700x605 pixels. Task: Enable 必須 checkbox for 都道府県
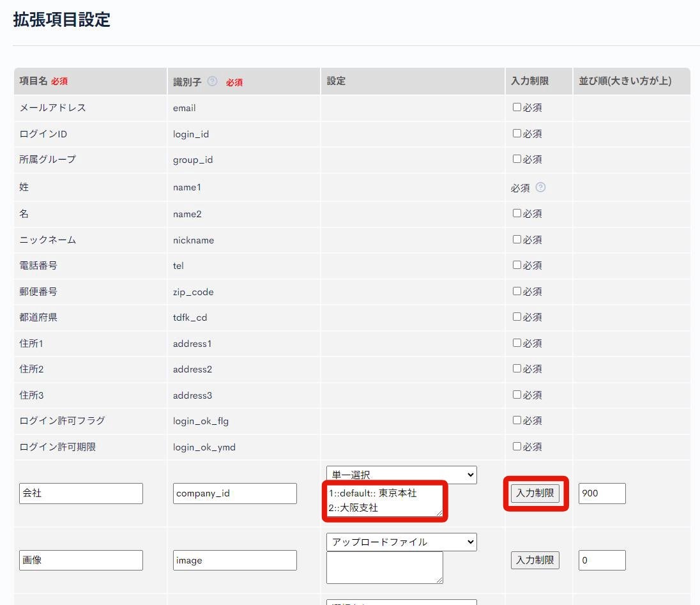(517, 317)
